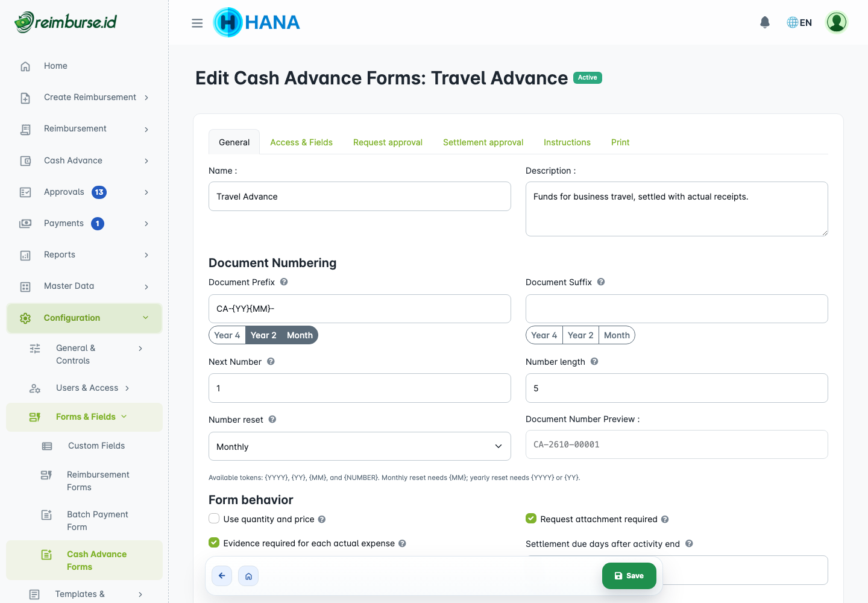
Task: Toggle the hamburger sidebar menu
Action: 197,23
